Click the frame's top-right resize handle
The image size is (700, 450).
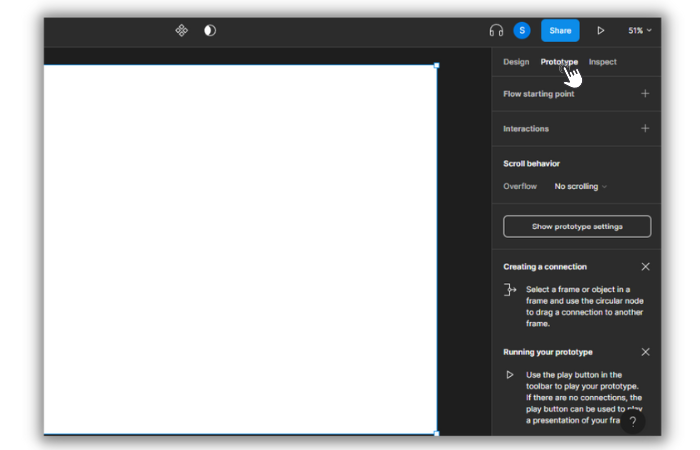pyautogui.click(x=437, y=65)
